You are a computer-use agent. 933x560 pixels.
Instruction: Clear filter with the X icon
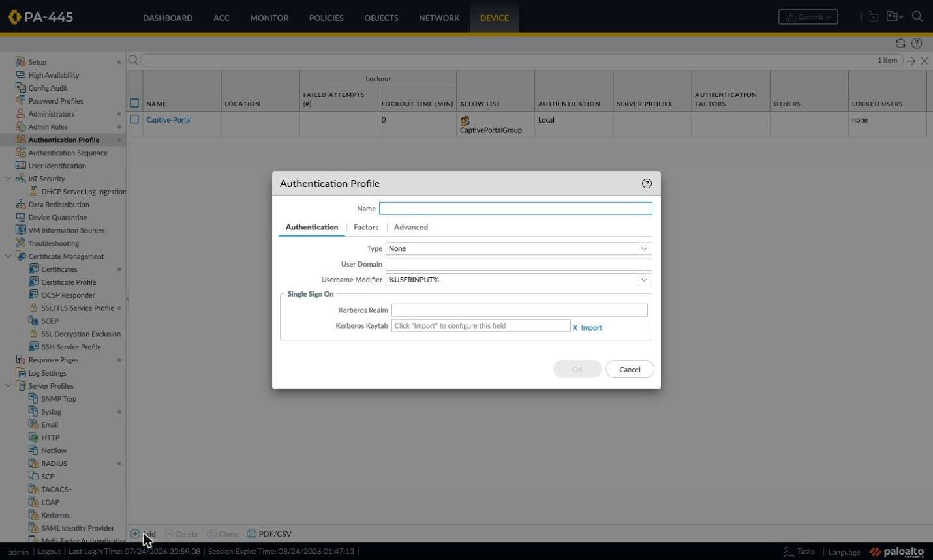[925, 61]
